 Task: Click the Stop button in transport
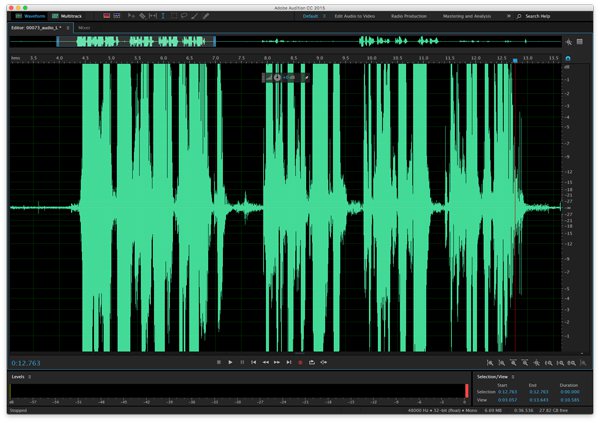(218, 362)
